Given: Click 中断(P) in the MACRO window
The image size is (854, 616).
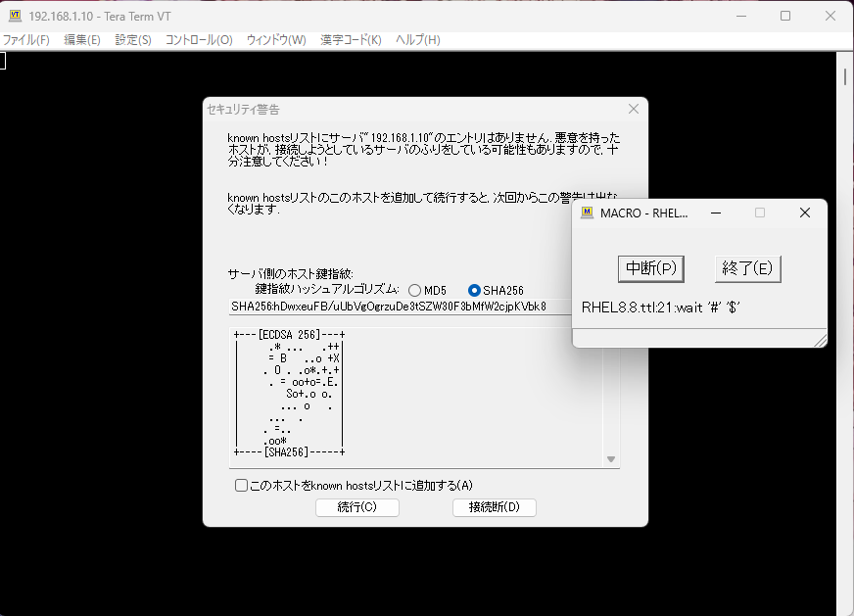Looking at the screenshot, I should (651, 268).
